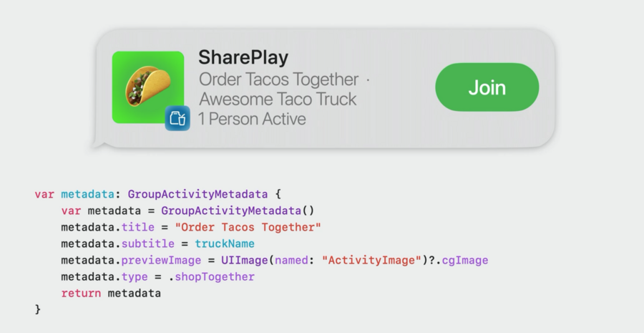Click the metadata.subtitle property
Screen dimensions: 644x333
click(x=117, y=243)
